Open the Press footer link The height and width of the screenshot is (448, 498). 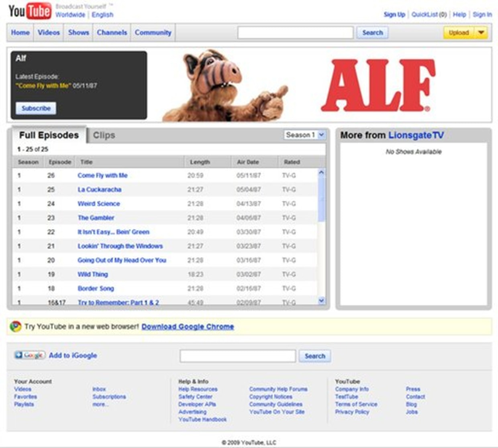(x=413, y=389)
